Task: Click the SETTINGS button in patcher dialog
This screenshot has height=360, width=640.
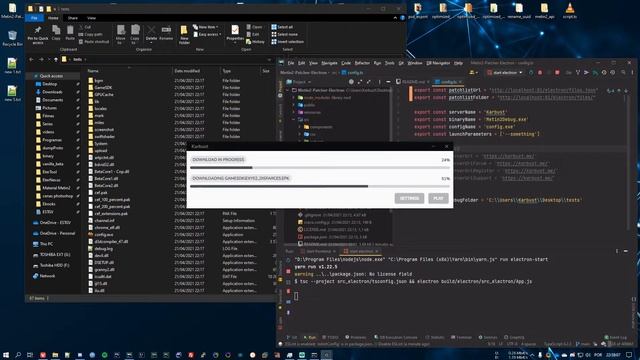Action: pos(409,198)
